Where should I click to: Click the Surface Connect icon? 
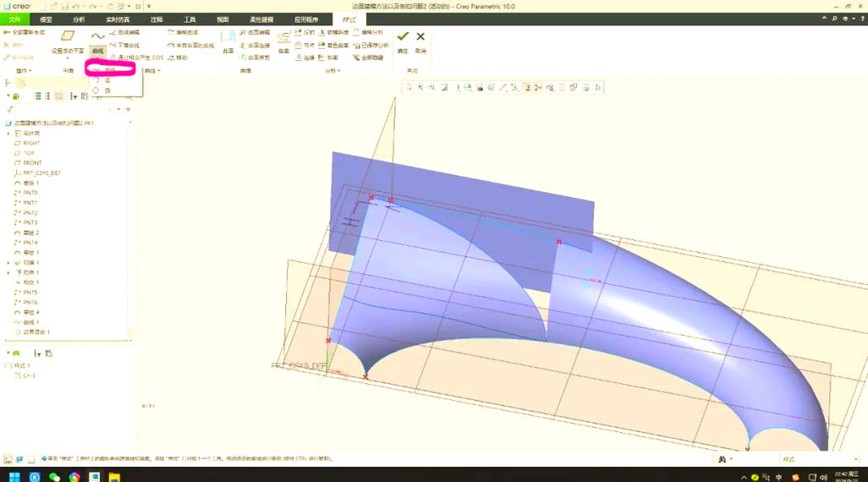coord(243,45)
